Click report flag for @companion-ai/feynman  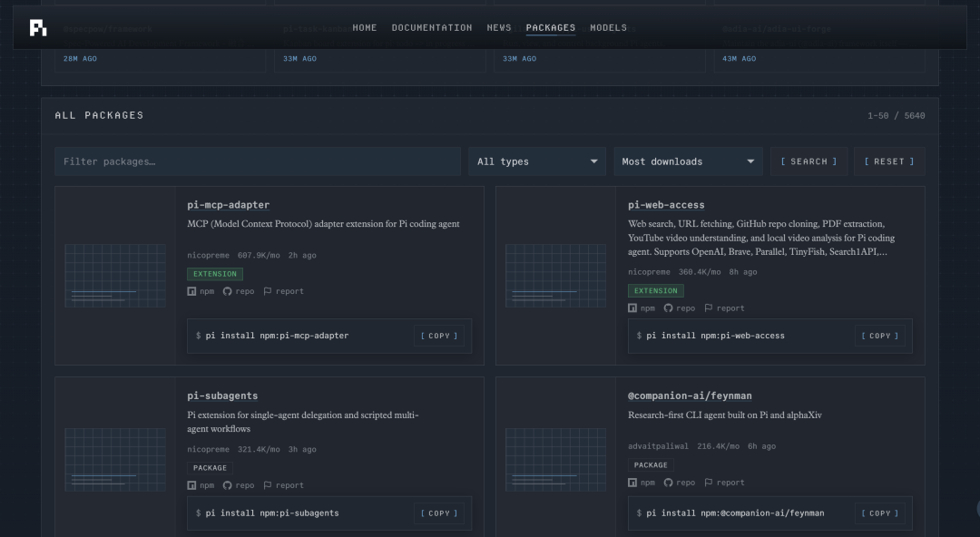pos(724,483)
